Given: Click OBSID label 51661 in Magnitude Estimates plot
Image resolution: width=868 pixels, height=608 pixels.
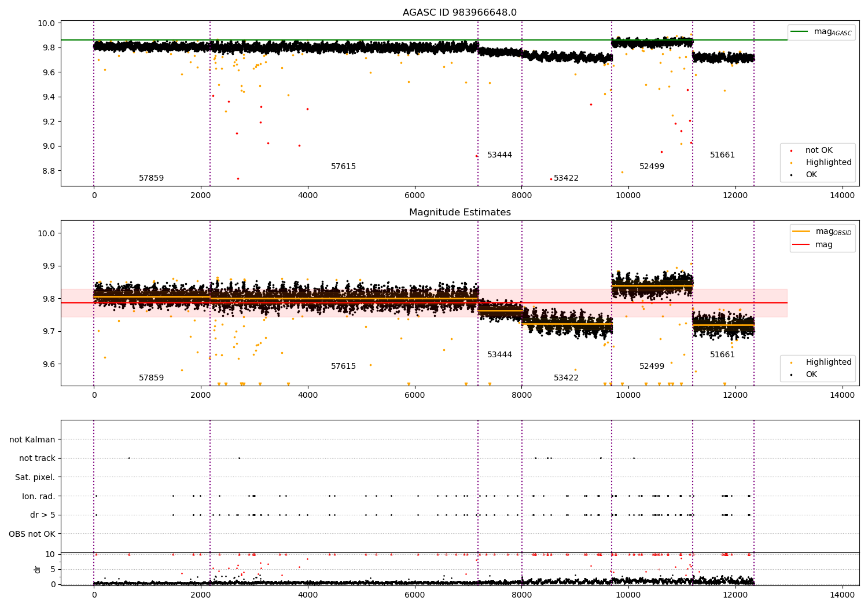Looking at the screenshot, I should pos(723,355).
